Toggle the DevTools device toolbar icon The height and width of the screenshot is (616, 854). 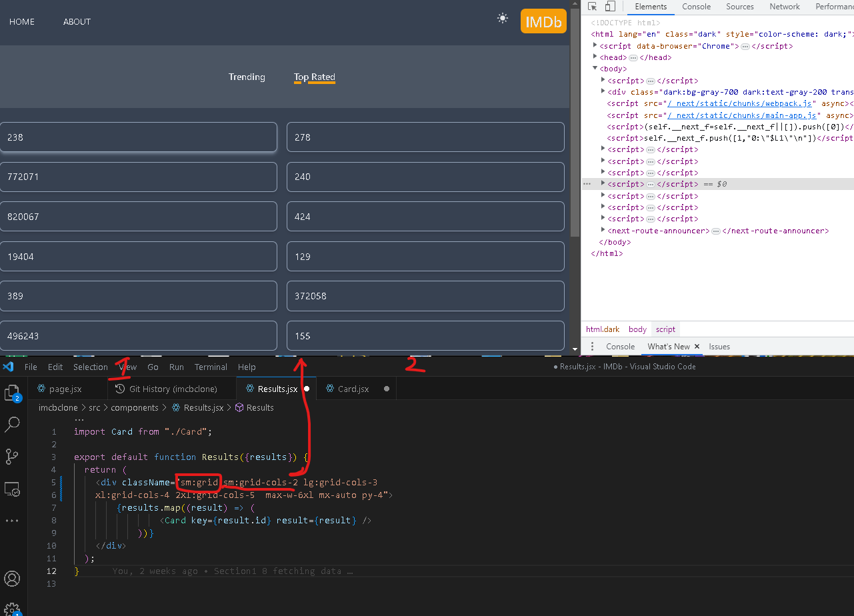pyautogui.click(x=609, y=7)
